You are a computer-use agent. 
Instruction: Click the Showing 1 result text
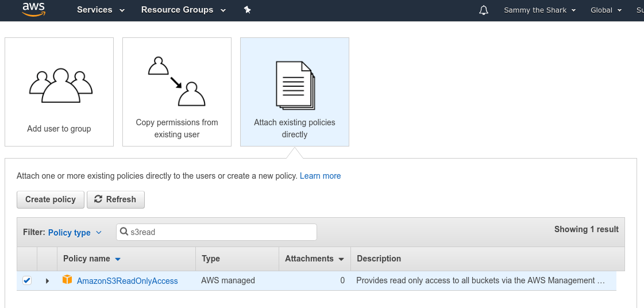(587, 229)
